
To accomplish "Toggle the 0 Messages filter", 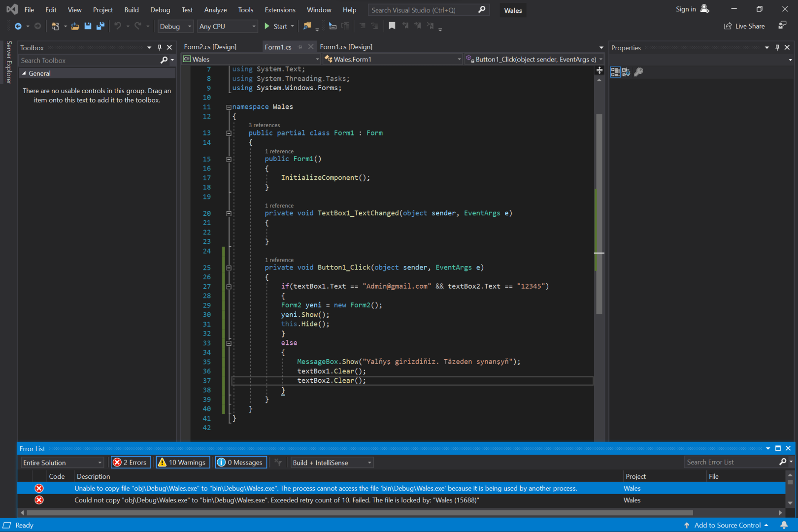I will click(x=241, y=462).
